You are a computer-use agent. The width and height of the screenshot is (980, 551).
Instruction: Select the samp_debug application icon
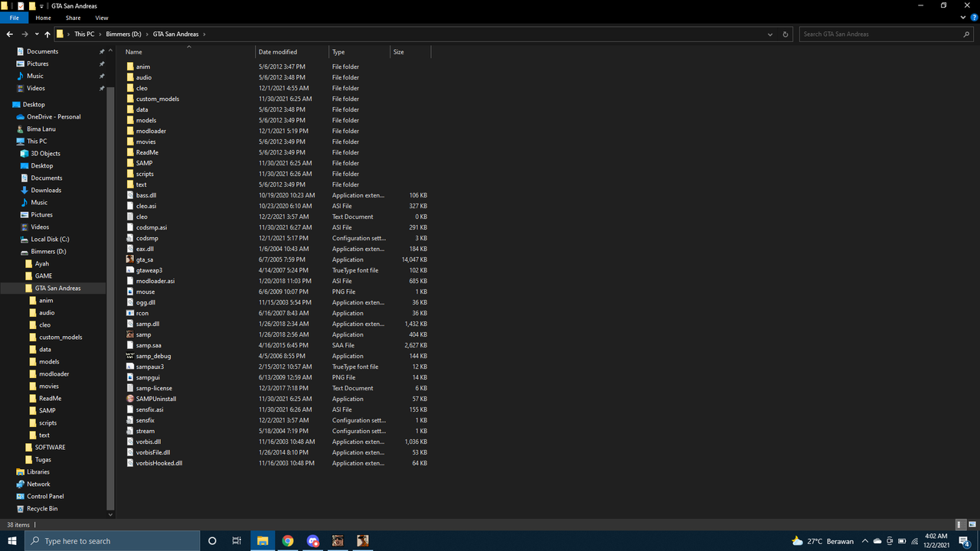coord(130,356)
